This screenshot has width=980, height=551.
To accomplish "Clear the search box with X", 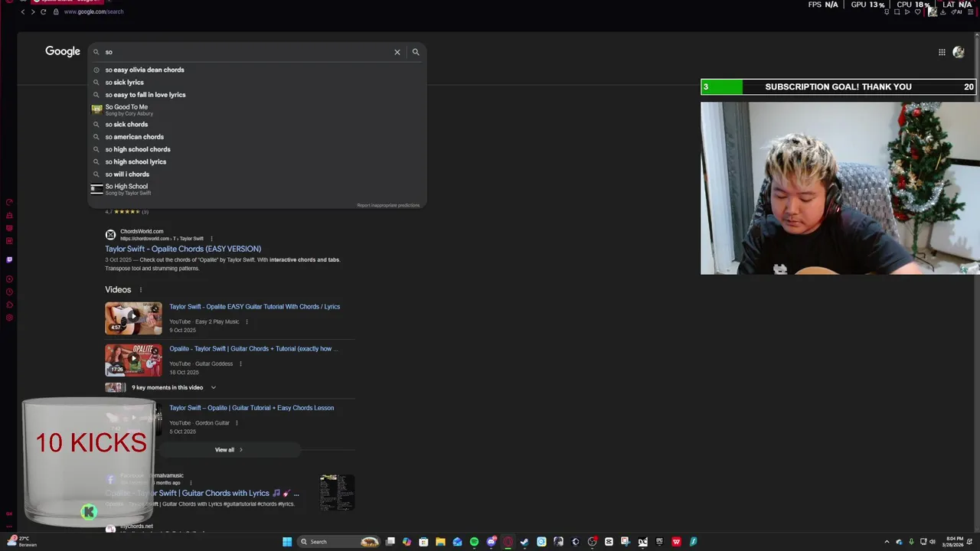I will tap(397, 52).
